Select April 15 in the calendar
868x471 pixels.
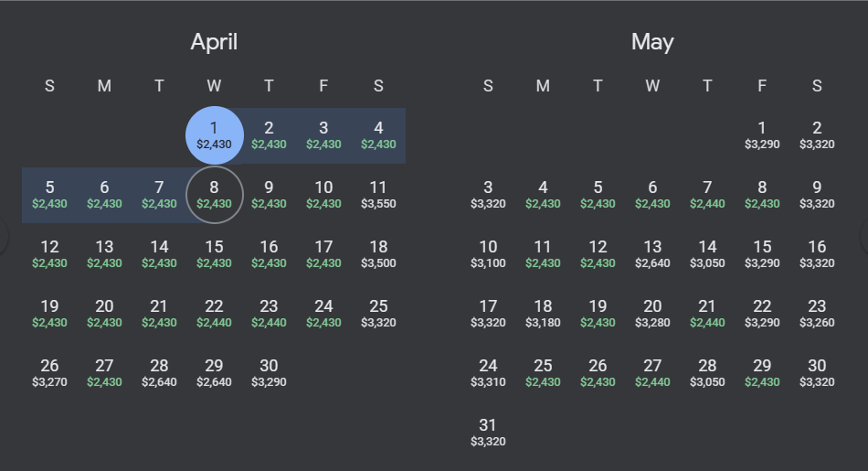214,254
